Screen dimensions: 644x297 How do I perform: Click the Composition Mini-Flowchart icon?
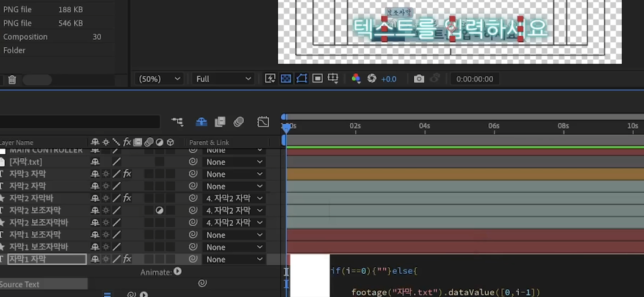pyautogui.click(x=178, y=122)
